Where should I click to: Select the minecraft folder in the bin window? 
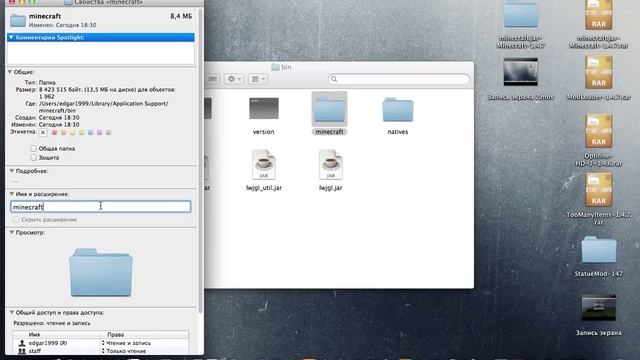tap(329, 109)
